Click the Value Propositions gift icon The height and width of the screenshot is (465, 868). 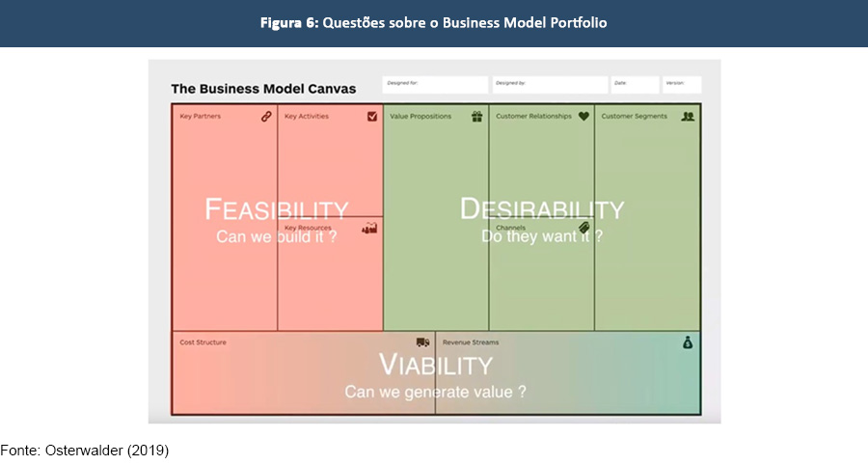[476, 117]
